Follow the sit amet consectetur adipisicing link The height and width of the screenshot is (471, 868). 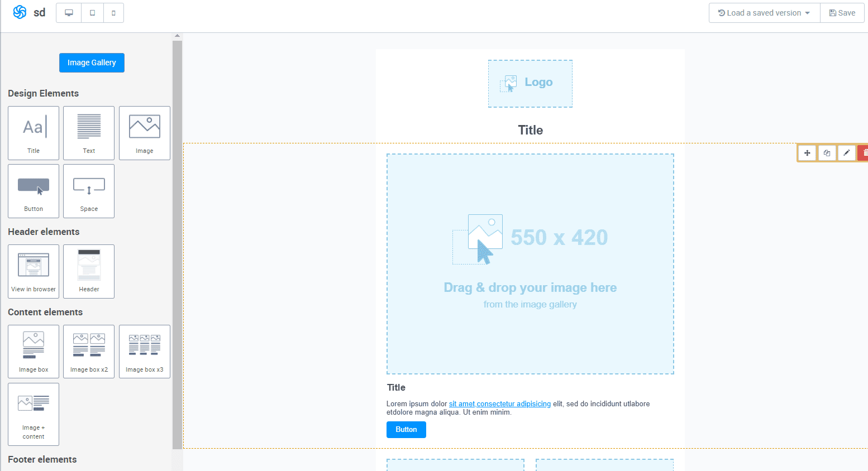[x=499, y=403]
